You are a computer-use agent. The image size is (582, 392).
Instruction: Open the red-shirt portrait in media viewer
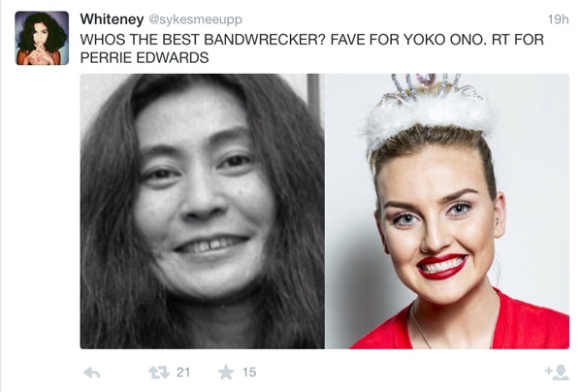[447, 212]
